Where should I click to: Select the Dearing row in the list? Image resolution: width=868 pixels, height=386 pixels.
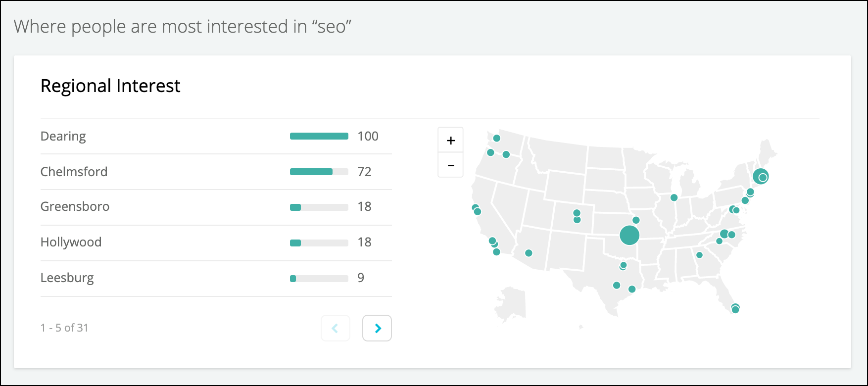click(216, 136)
